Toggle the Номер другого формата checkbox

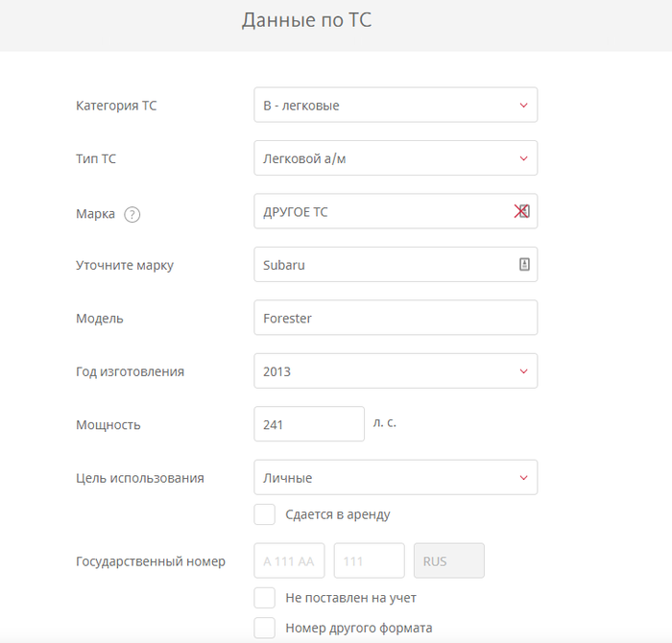point(265,628)
